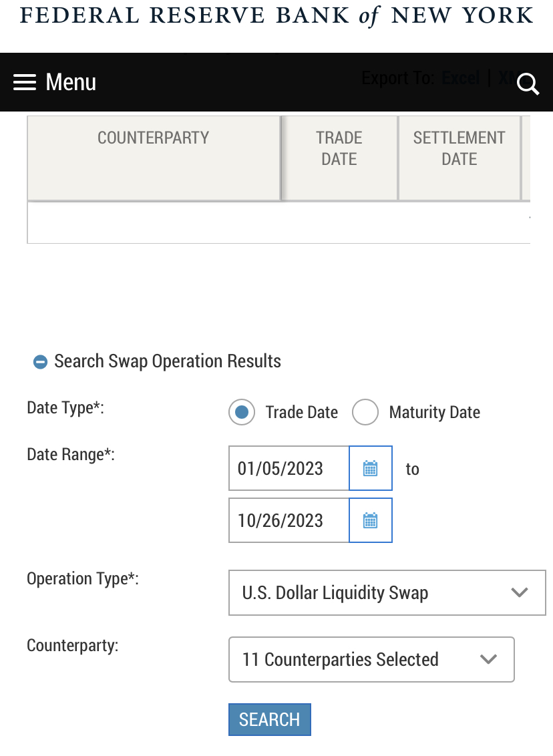Image resolution: width=553 pixels, height=756 pixels.
Task: Open calendar picker for end date
Action: click(370, 520)
